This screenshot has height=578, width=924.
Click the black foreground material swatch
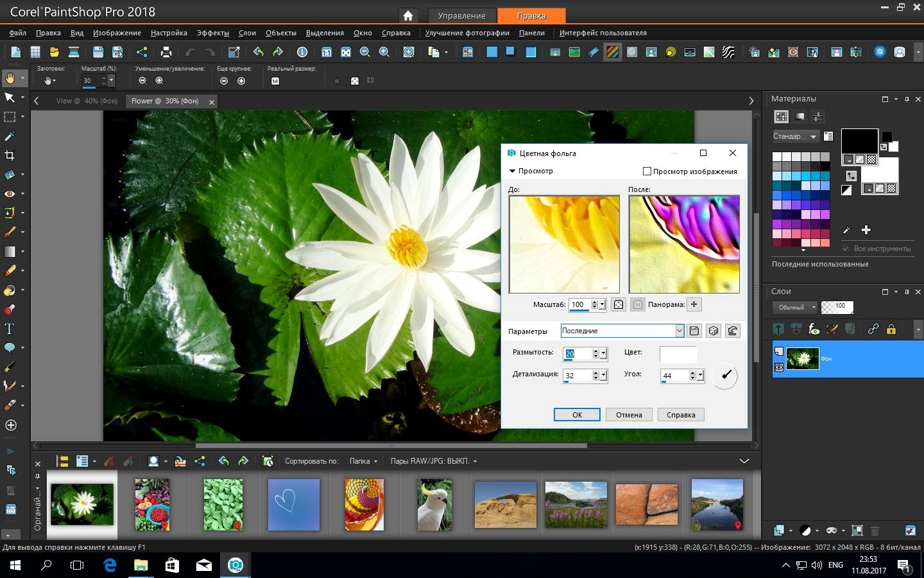[859, 141]
